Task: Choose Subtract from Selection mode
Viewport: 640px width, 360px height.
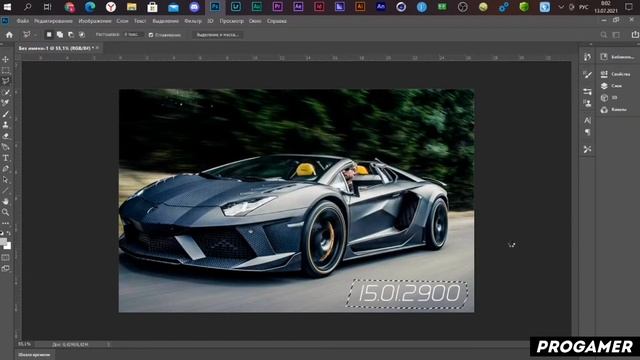Action: [x=71, y=35]
